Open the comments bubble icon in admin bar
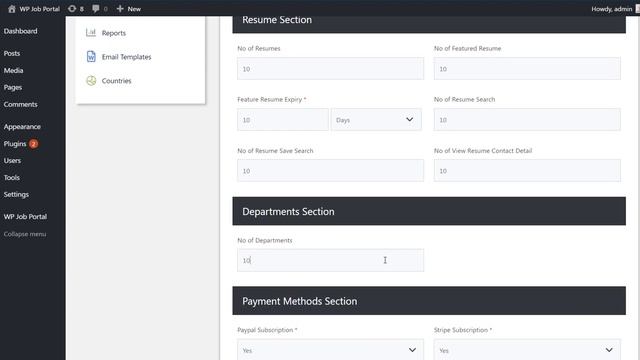The image size is (640, 360). point(96,9)
